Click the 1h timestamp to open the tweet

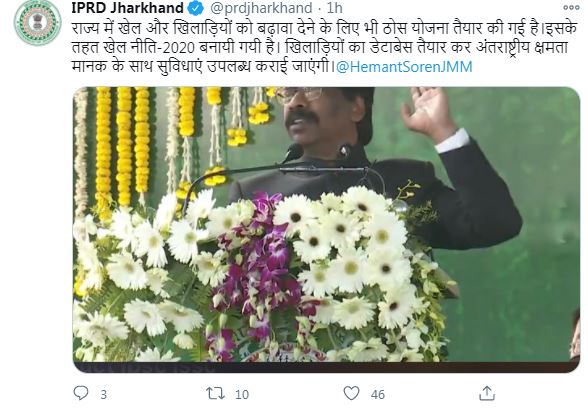click(334, 8)
